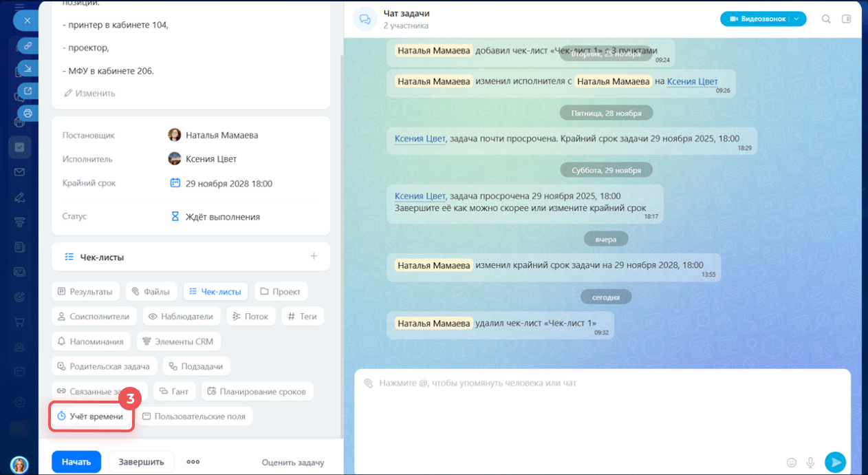Copy task link using the link icon

(x=28, y=46)
